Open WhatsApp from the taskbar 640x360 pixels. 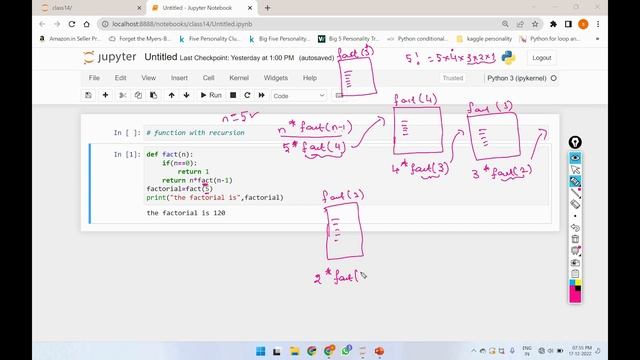(347, 351)
